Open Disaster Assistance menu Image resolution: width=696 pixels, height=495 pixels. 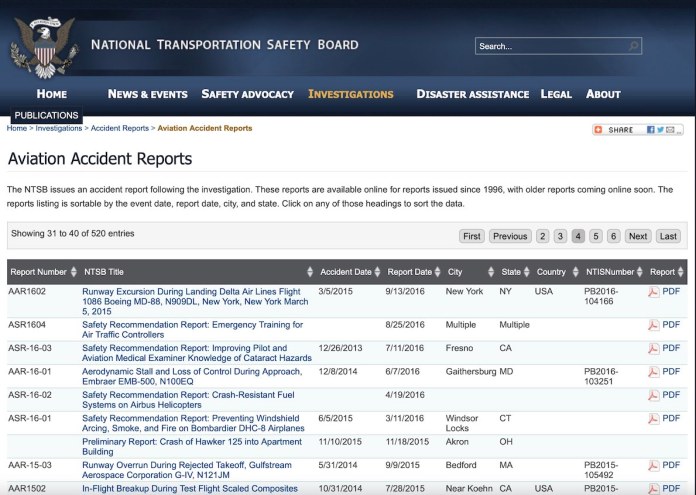point(472,94)
